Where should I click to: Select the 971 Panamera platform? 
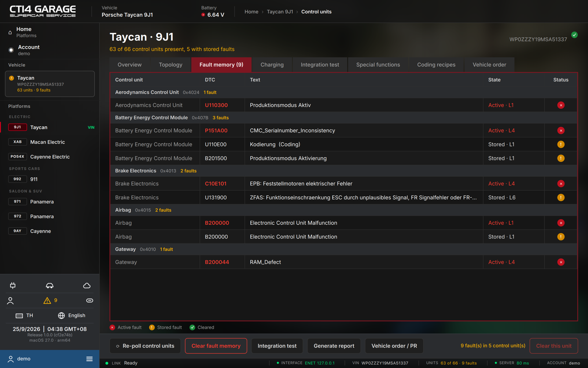pos(50,202)
